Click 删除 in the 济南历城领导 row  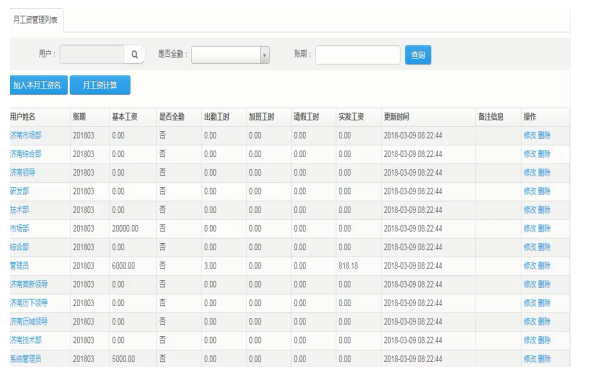click(x=544, y=321)
